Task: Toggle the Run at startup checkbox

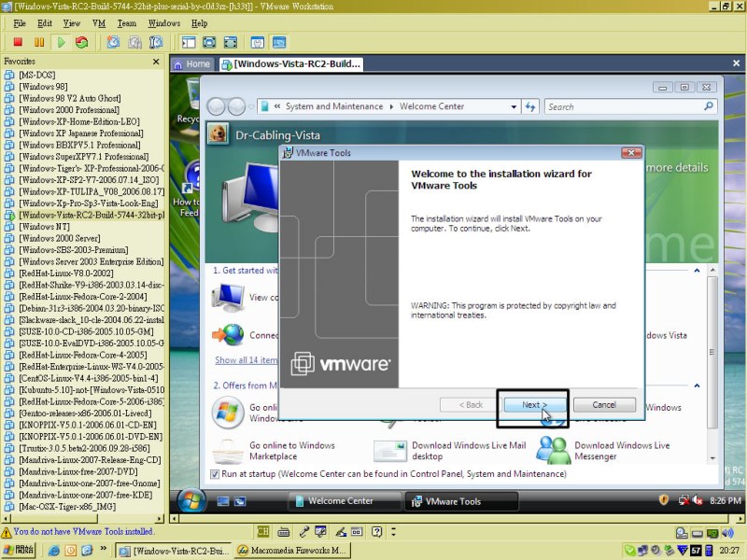Action: [215, 474]
